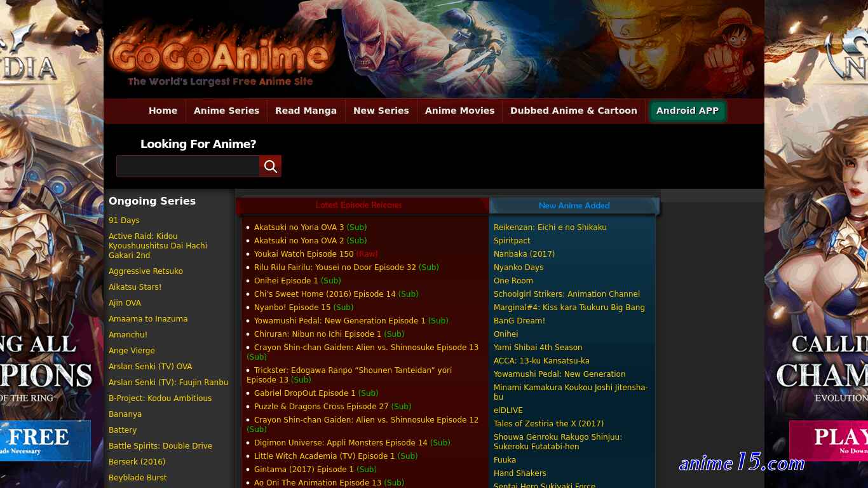868x488 pixels.
Task: Open One Room link
Action: (513, 280)
